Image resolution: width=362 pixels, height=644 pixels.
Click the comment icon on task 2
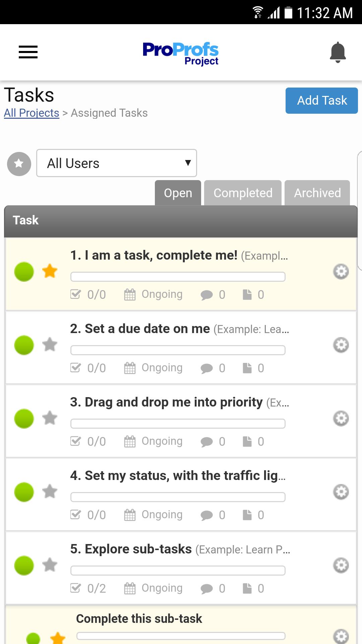[206, 368]
